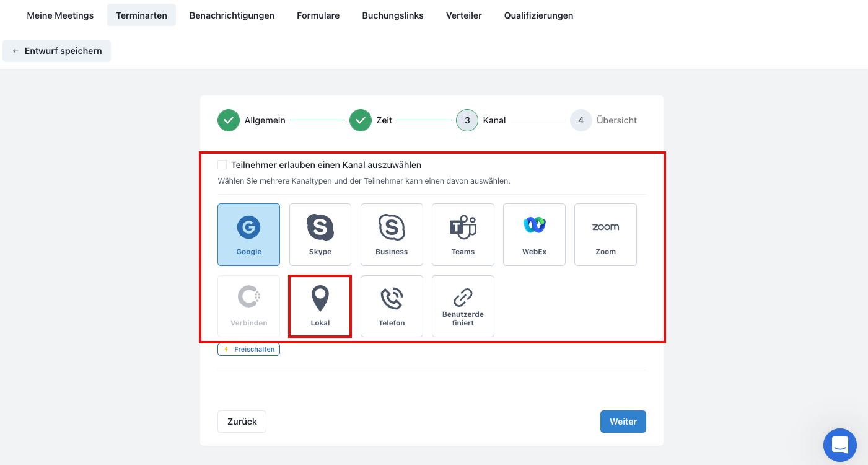868x465 pixels.
Task: Choose the Skype channel icon
Action: [x=320, y=228]
